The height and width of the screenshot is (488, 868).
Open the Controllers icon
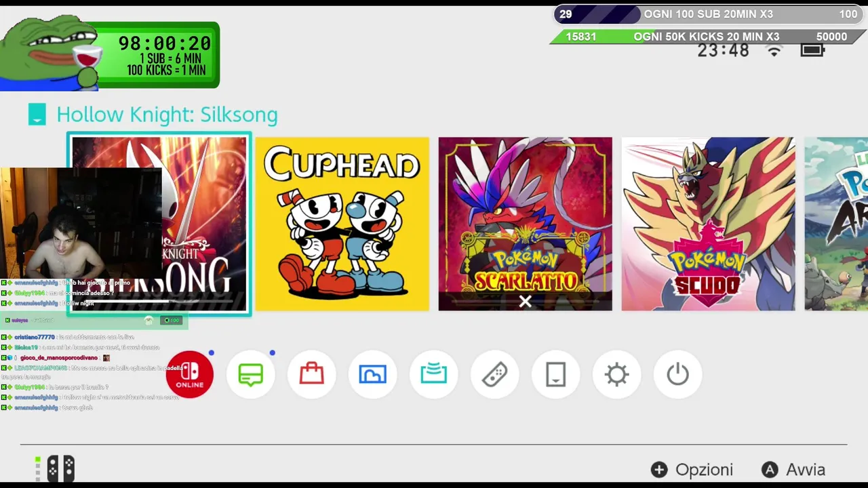pyautogui.click(x=495, y=374)
